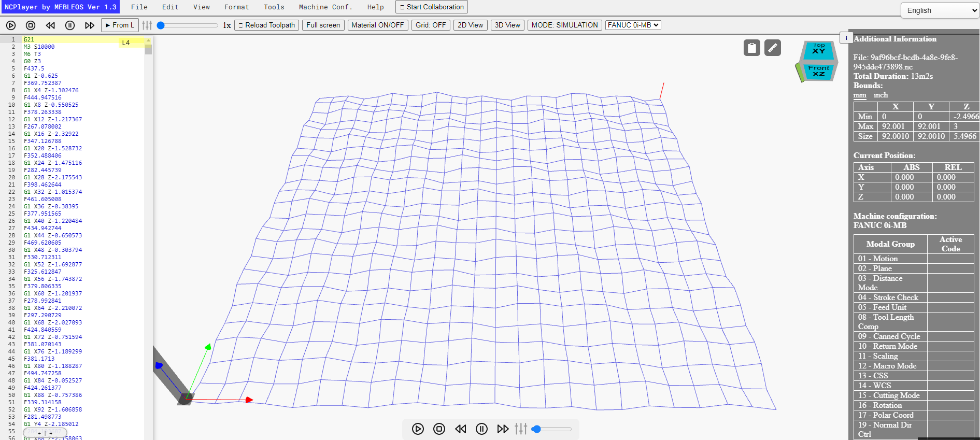Click the code editor scroll-up arrow
This screenshot has width=980, height=440.
[148, 40]
